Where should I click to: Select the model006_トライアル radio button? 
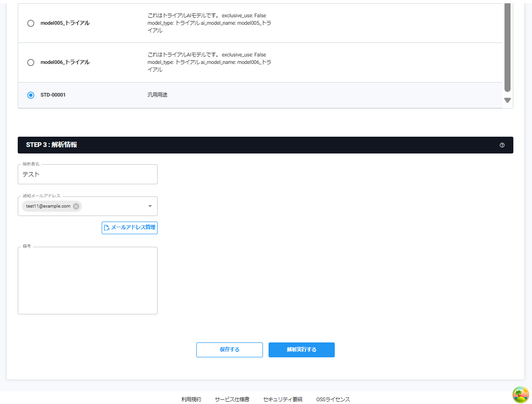(31, 63)
